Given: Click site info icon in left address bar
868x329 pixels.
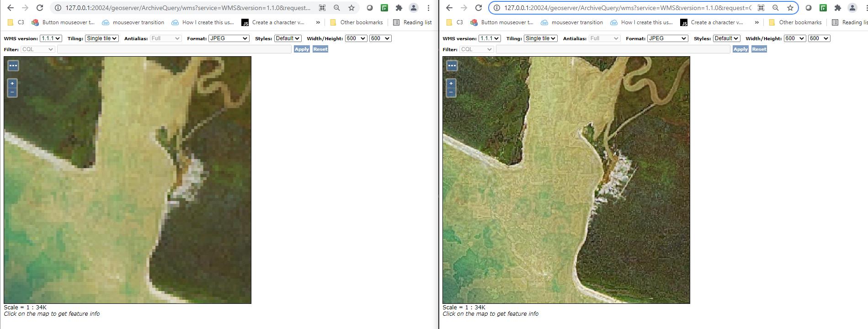Looking at the screenshot, I should pyautogui.click(x=58, y=8).
